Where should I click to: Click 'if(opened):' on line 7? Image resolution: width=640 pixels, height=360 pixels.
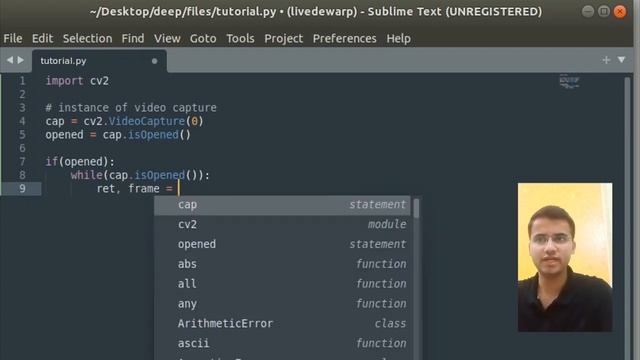(80, 162)
